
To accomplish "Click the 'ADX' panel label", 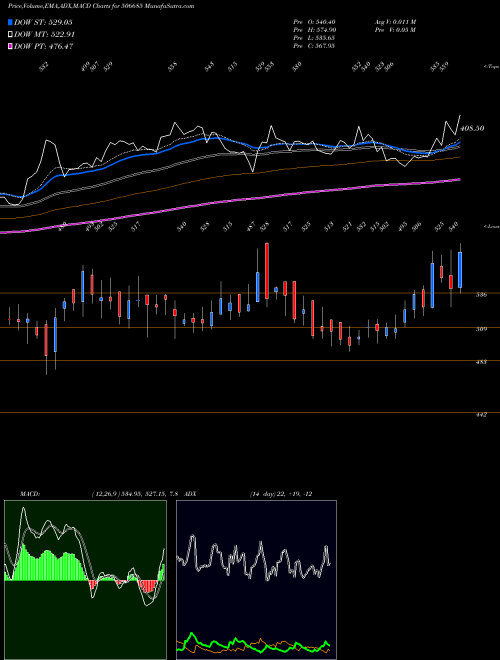I will [x=191, y=494].
